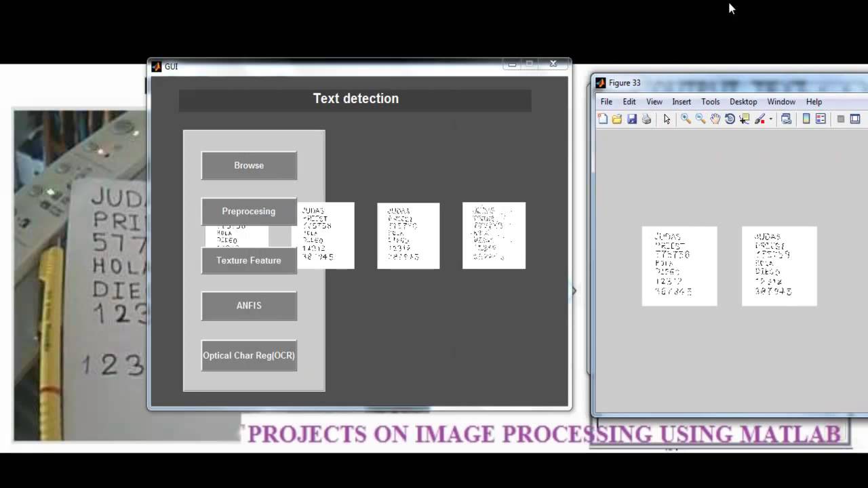
Task: Select the Zoom In magnifier tool
Action: point(686,119)
